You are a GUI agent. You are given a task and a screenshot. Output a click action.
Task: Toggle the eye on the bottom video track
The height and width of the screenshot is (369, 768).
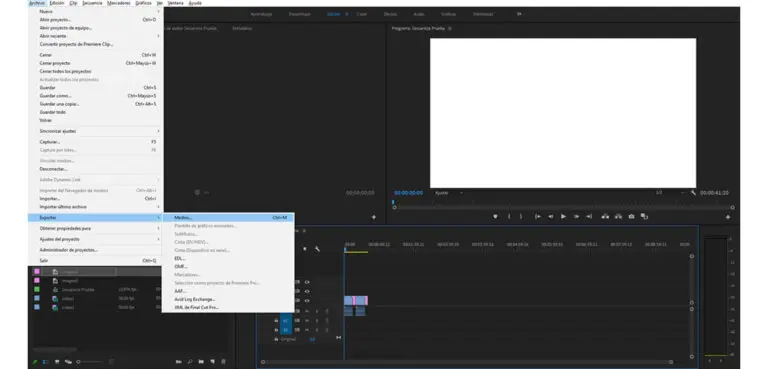pos(307,300)
